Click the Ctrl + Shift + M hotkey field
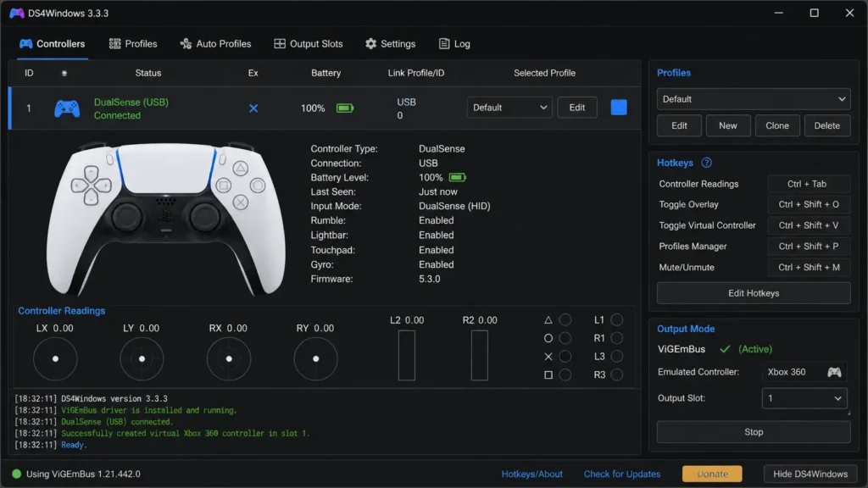 point(809,267)
